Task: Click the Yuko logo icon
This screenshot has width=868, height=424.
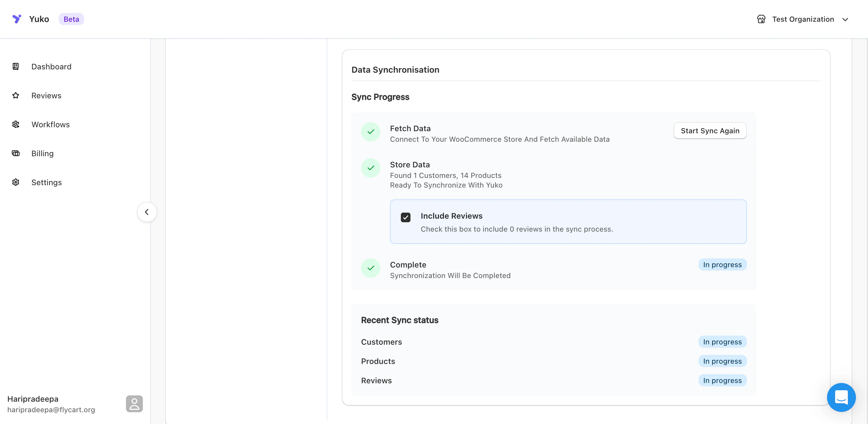Action: click(17, 19)
